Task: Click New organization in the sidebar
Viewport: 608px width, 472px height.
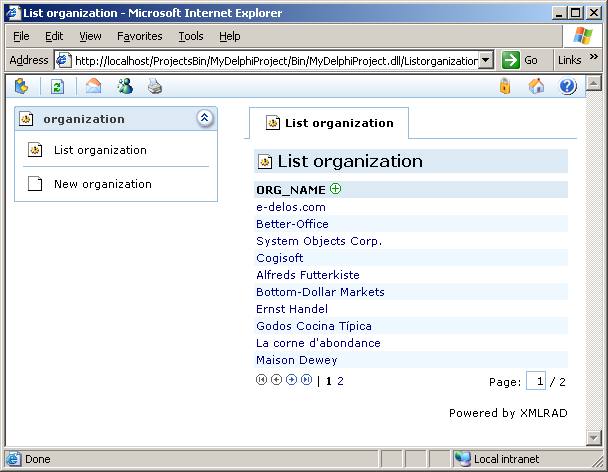Action: pos(102,184)
